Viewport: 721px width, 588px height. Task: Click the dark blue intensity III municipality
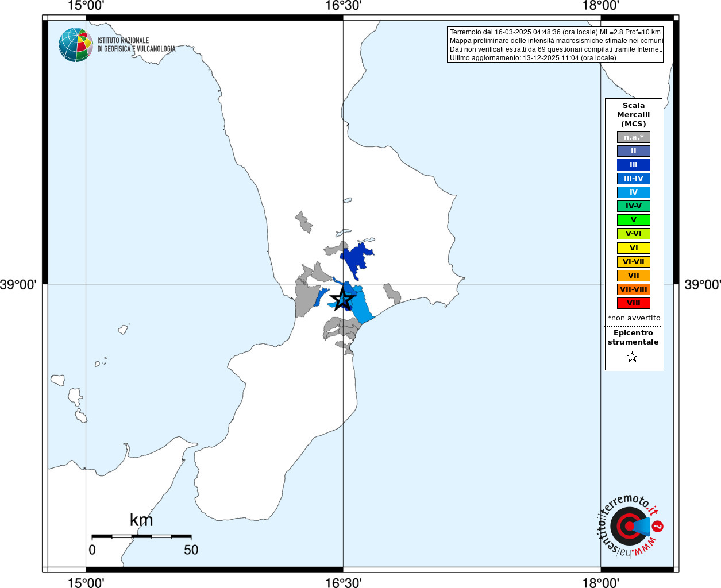[x=356, y=258]
